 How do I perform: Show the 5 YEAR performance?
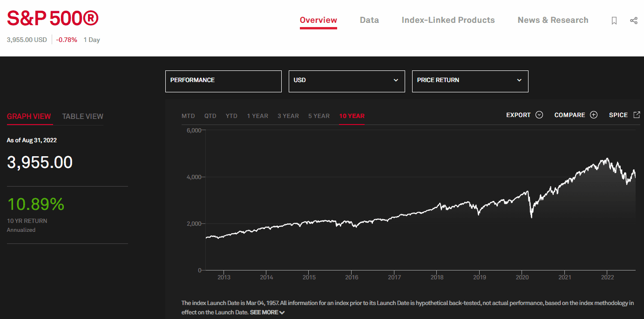pos(319,116)
